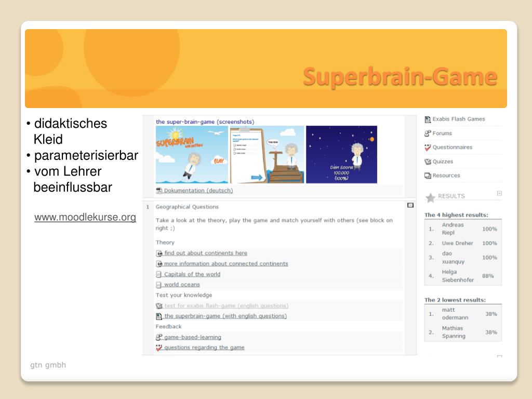Click the Feedback label

click(x=169, y=326)
